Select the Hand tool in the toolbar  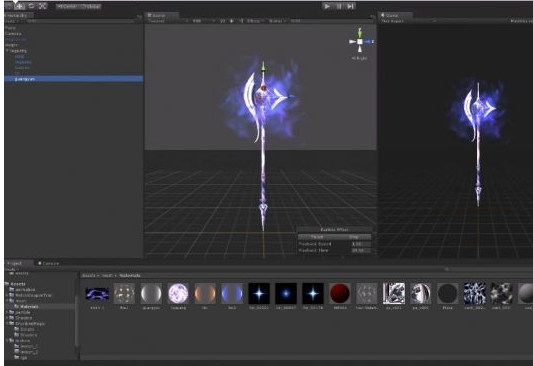8,6
